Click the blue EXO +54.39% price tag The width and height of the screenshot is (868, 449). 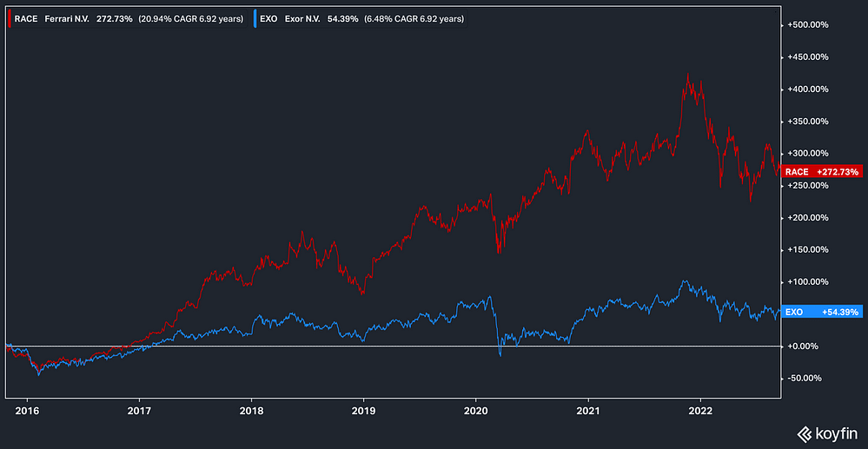pyautogui.click(x=822, y=313)
